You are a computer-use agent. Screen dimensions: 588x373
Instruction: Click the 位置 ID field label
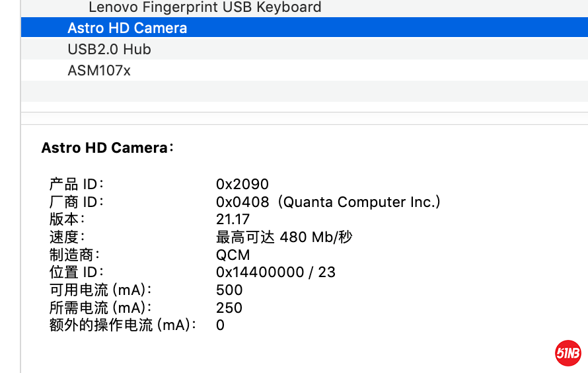click(75, 272)
